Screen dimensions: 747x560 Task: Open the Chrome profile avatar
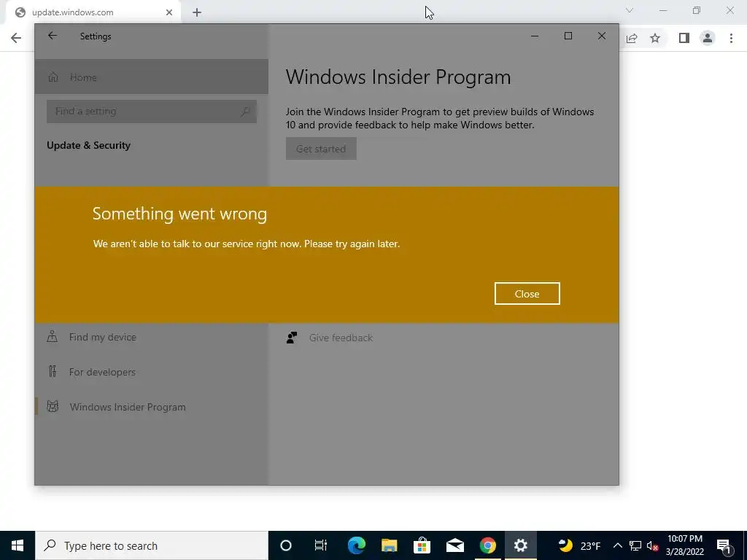(x=708, y=38)
